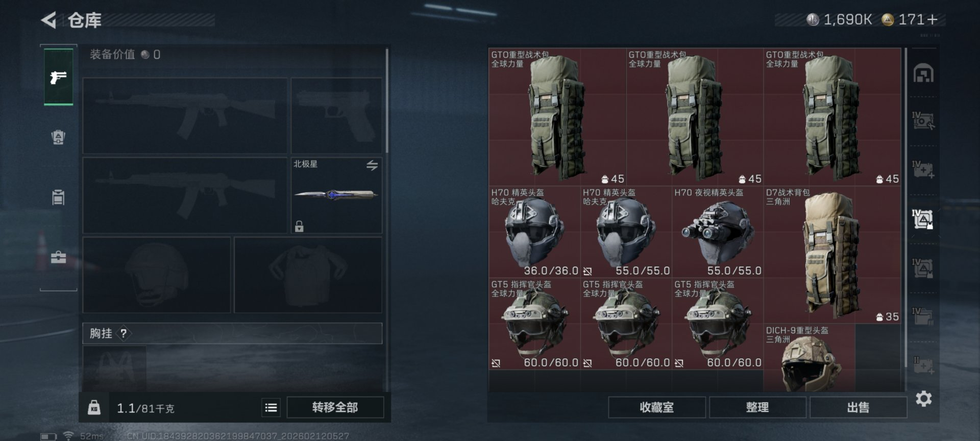Select the D7战术背包 item
Screen dimensions: 980x441
coord(832,255)
